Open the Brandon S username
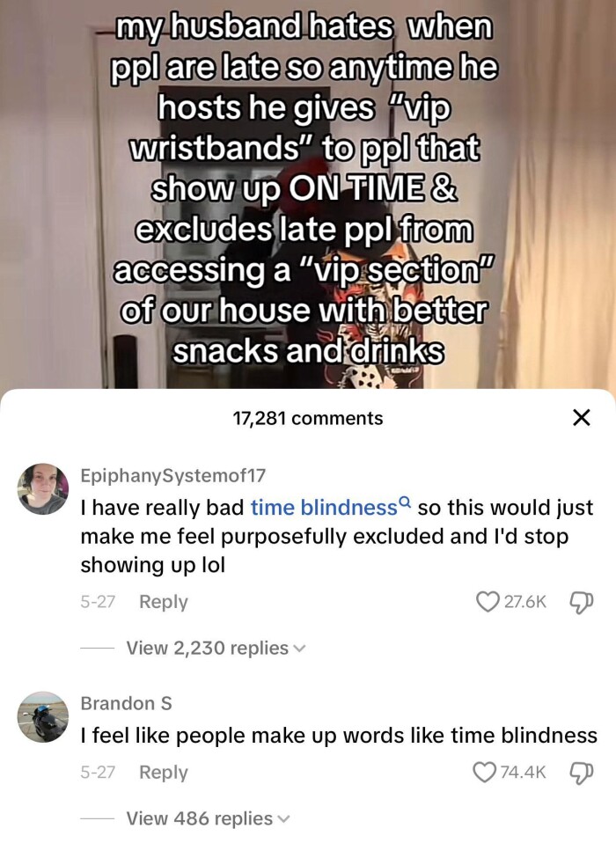616x843 pixels. (127, 703)
